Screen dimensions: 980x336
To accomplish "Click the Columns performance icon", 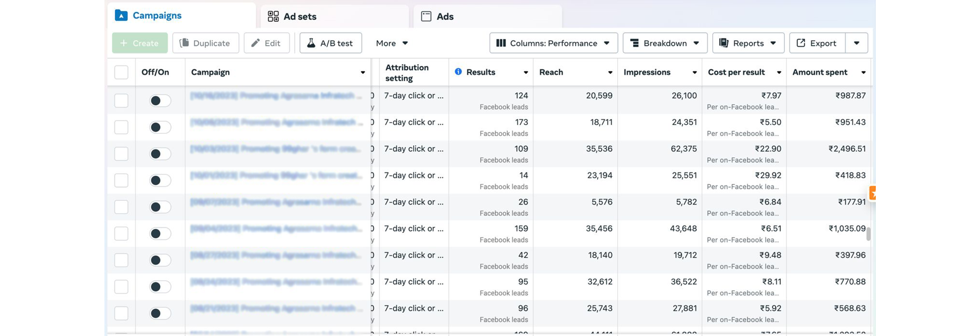I will point(501,43).
